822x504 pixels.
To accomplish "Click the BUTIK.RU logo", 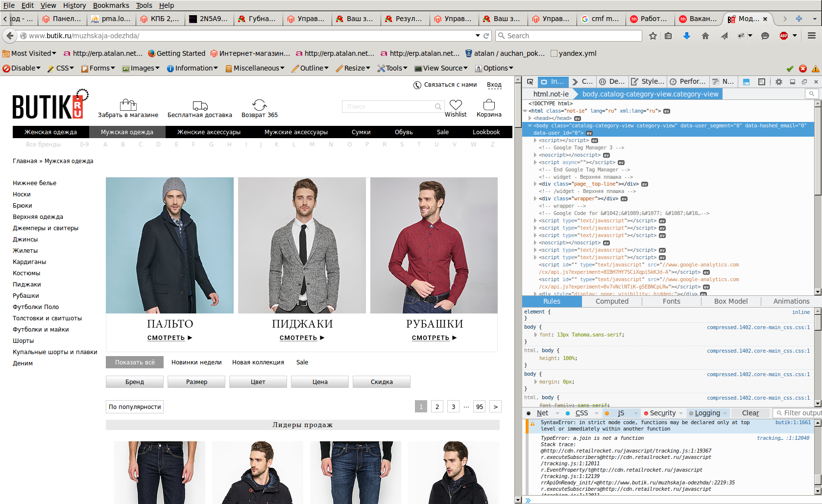I will coord(51,104).
